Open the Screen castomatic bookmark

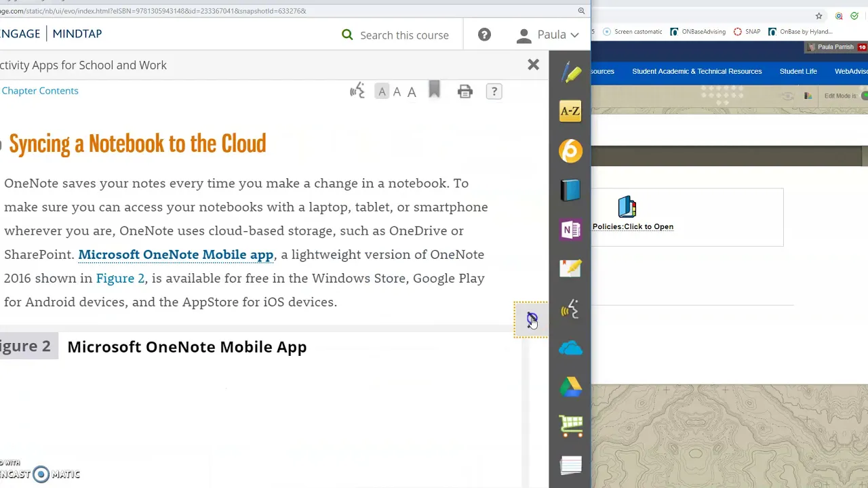click(x=632, y=31)
